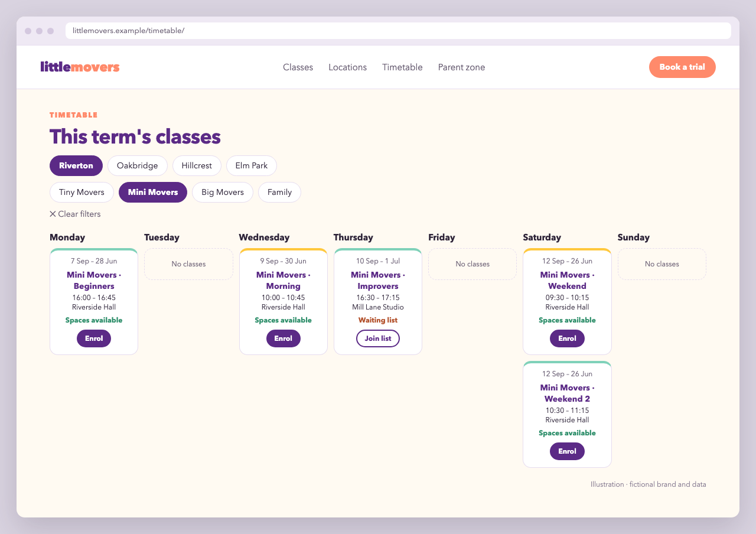Filter by Big Movers classes
The height and width of the screenshot is (534, 756).
point(223,192)
